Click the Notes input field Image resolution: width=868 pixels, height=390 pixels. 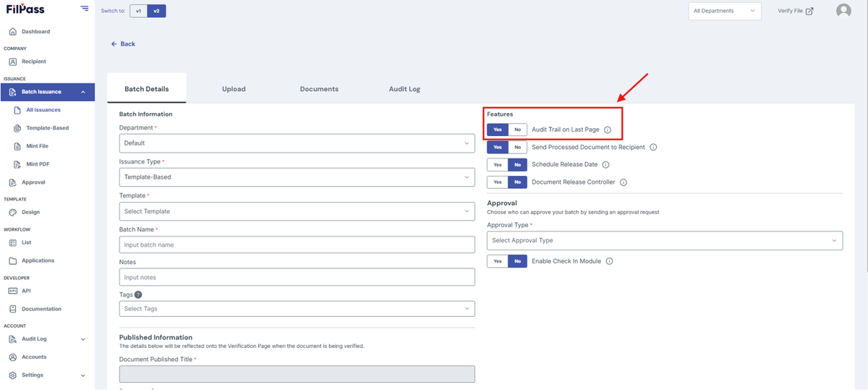[297, 277]
